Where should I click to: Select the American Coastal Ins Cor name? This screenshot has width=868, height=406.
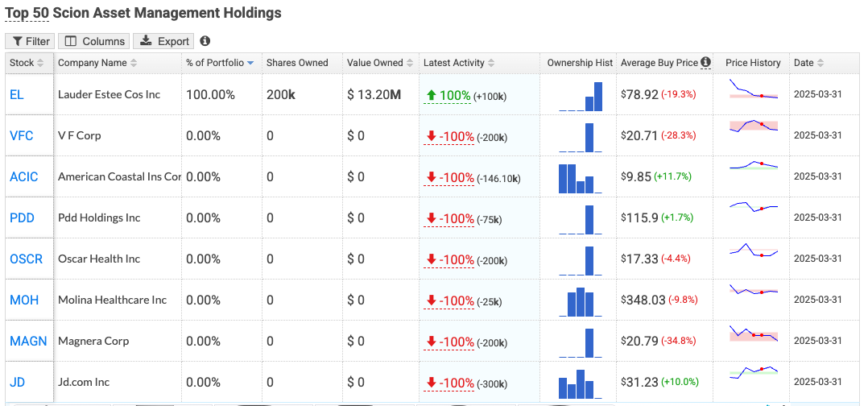[x=119, y=176]
